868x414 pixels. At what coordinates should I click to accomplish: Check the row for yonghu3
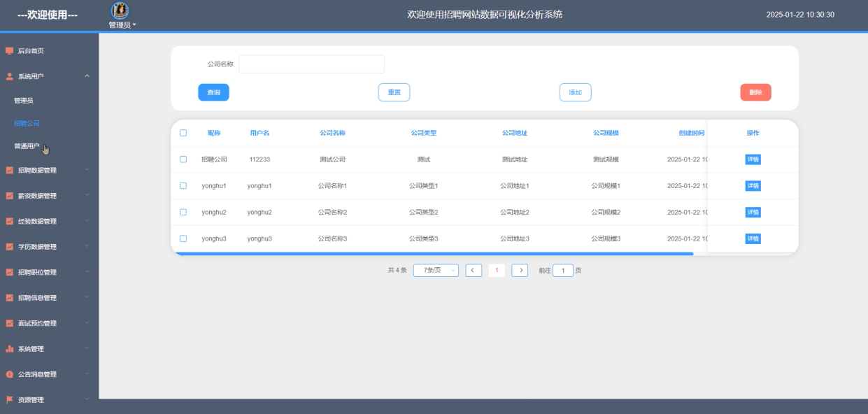click(183, 238)
